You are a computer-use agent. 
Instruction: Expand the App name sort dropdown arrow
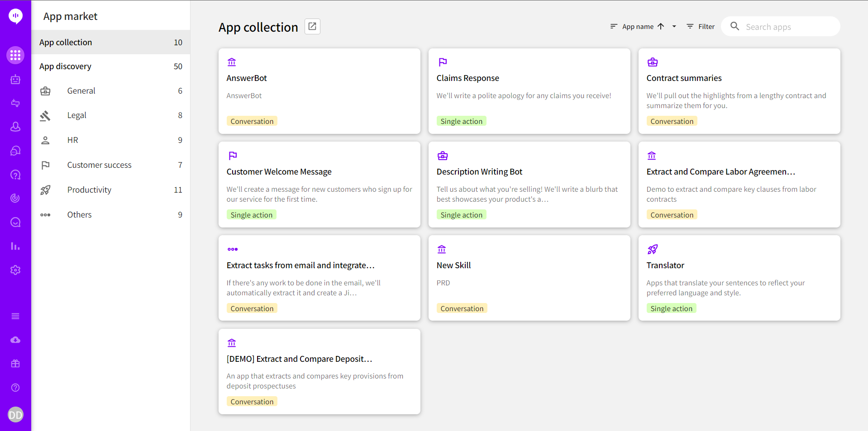coord(674,27)
